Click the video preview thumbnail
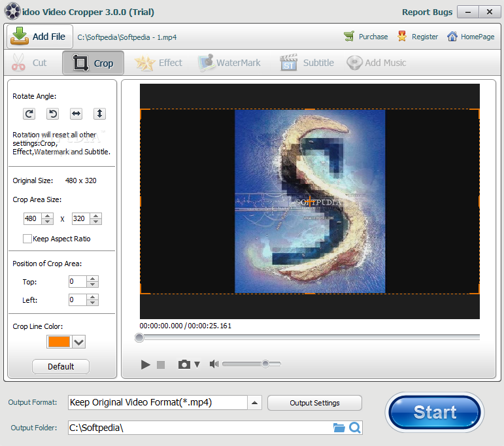 point(310,201)
